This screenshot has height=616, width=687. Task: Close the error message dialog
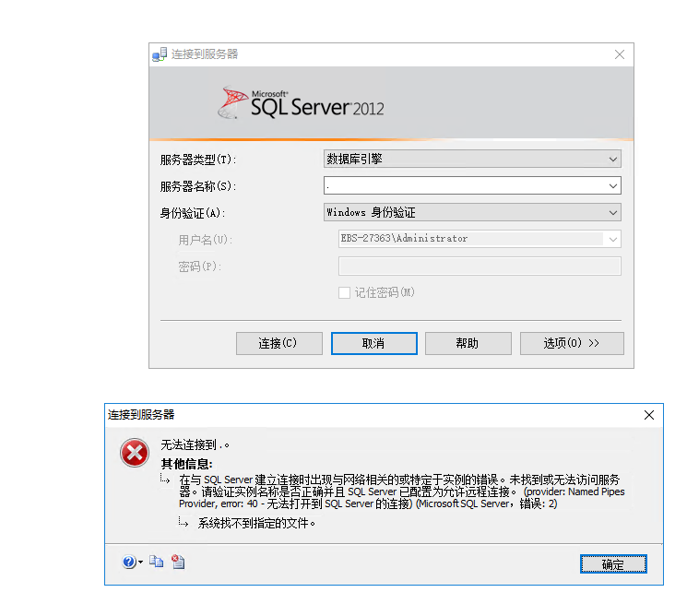tap(648, 415)
